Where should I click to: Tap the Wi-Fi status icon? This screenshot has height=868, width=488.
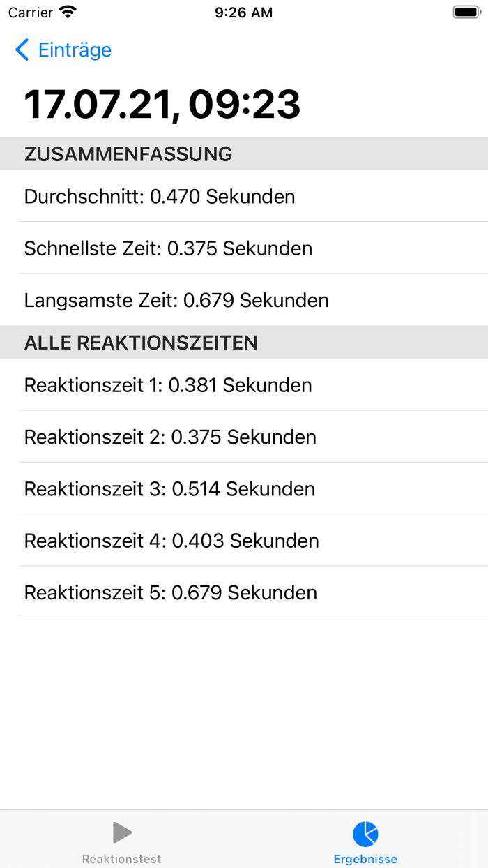68,13
